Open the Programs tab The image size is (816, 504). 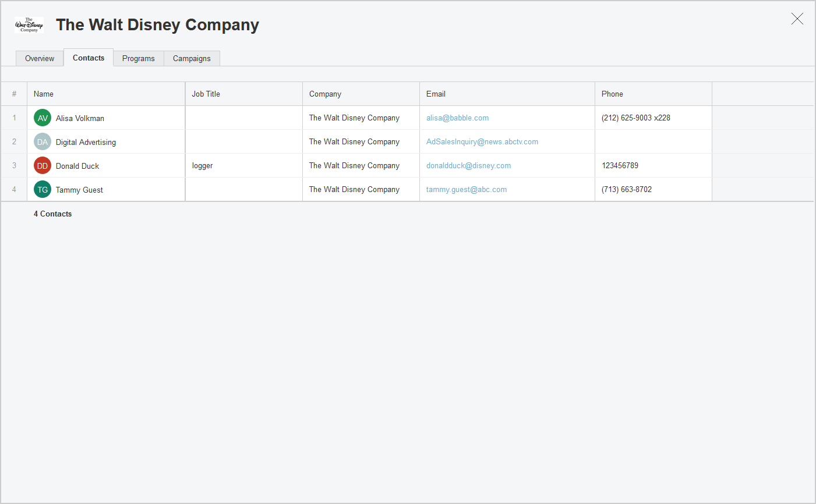pos(139,59)
